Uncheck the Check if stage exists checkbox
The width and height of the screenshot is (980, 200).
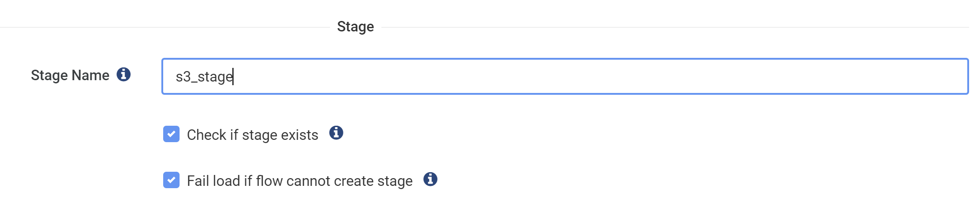coord(171,134)
